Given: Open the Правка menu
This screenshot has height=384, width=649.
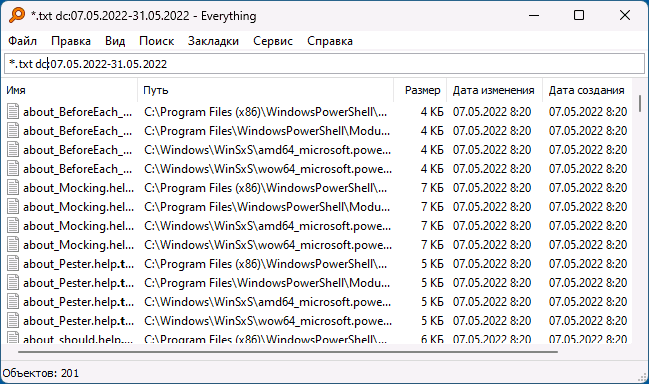Looking at the screenshot, I should click(x=71, y=41).
